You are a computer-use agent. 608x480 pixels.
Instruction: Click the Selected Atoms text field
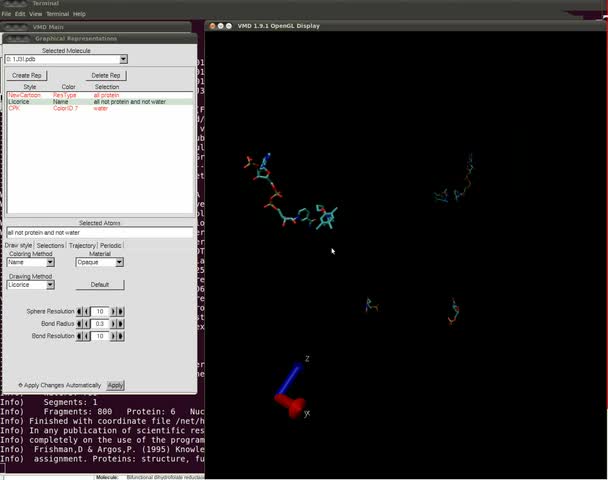point(100,233)
